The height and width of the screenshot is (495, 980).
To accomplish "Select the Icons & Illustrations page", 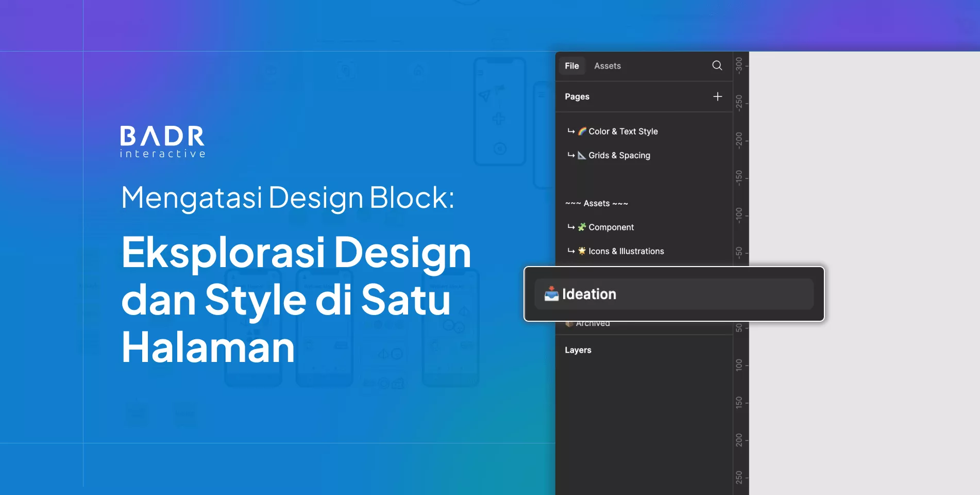I will [x=627, y=251].
